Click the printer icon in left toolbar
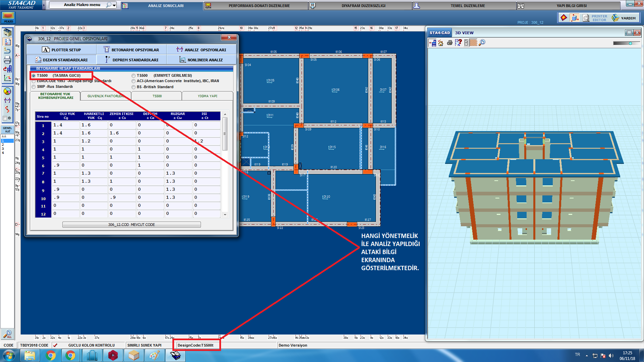The image size is (644, 362). coord(7,60)
